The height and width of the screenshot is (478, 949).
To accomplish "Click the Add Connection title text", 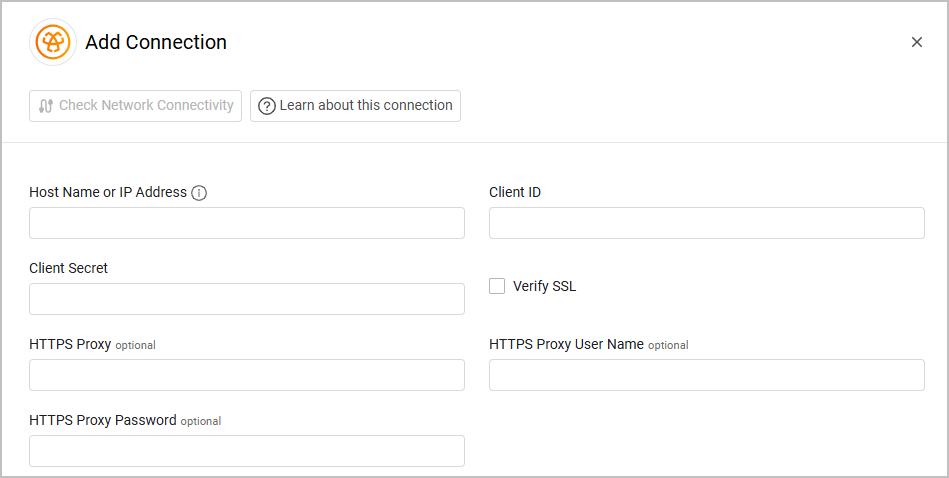I will pos(156,42).
